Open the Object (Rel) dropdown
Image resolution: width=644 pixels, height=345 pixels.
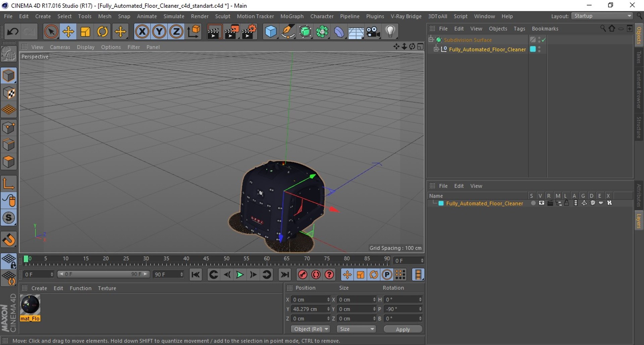[x=310, y=329]
